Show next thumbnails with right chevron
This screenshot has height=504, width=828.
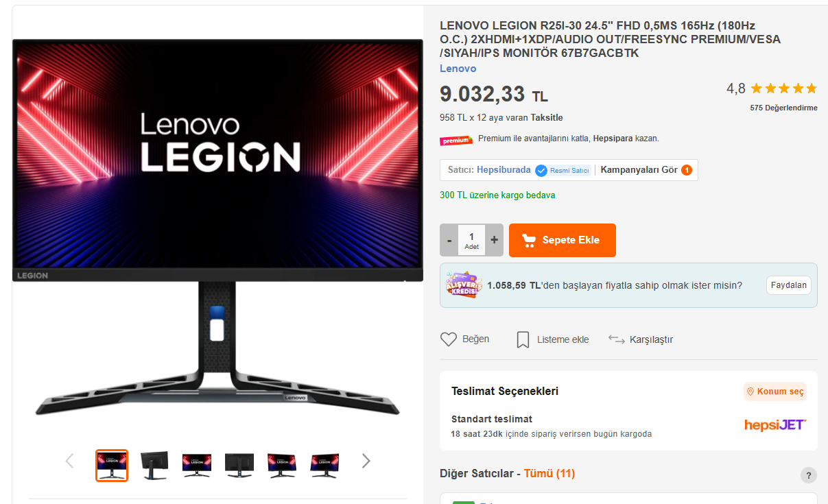pos(366,461)
